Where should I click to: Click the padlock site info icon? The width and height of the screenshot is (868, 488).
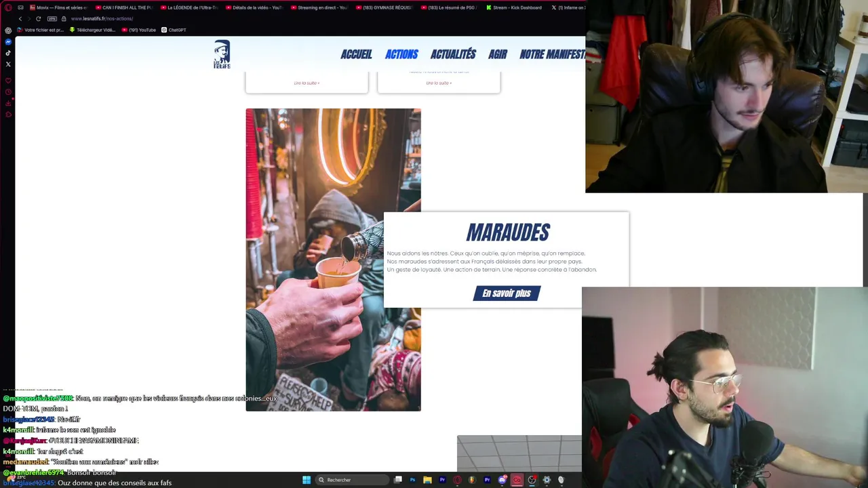pos(64,18)
